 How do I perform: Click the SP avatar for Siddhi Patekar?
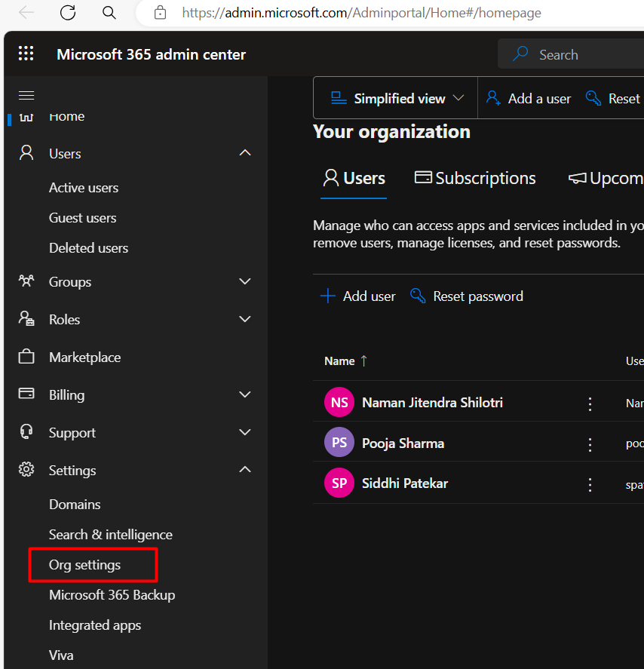pos(339,483)
